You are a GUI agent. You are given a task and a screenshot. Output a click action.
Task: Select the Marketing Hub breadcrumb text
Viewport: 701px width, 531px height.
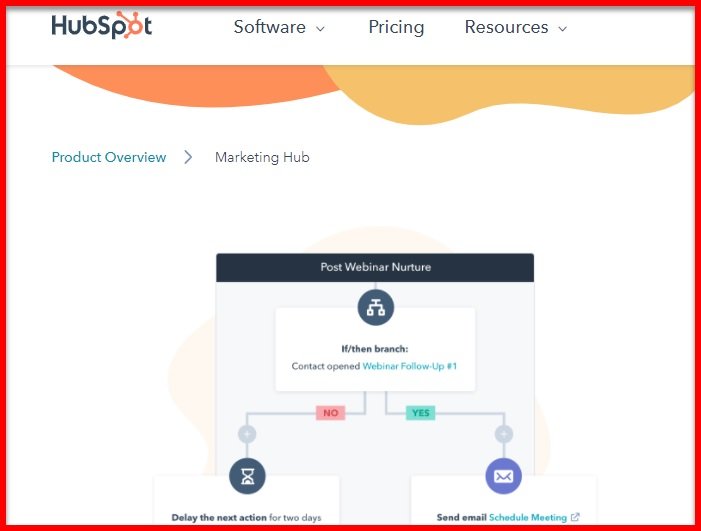(262, 157)
